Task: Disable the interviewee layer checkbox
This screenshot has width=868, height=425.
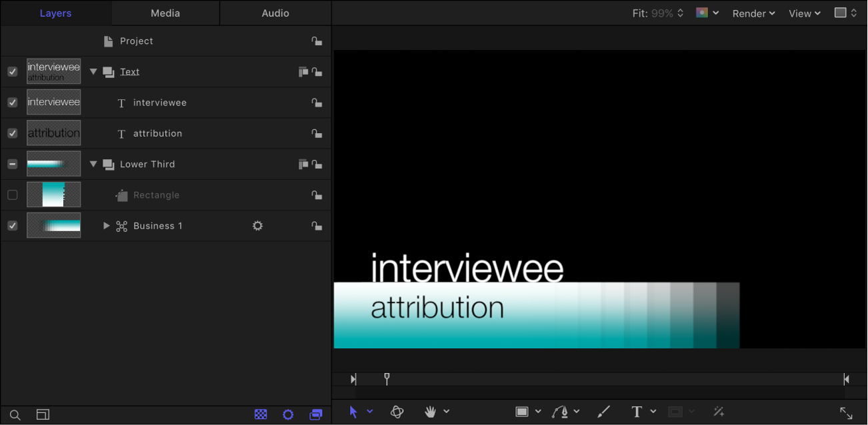Action: click(x=12, y=102)
